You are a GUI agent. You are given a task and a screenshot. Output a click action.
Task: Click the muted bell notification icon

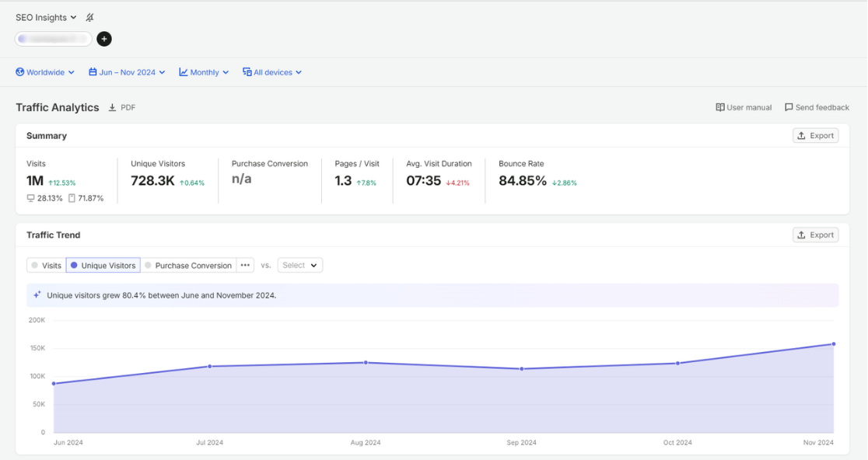click(x=89, y=18)
